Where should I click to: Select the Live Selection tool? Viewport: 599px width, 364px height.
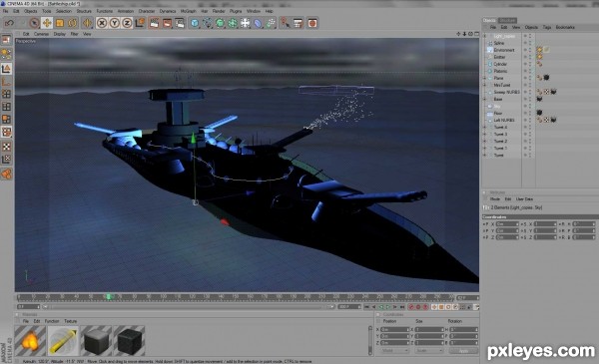pos(34,23)
